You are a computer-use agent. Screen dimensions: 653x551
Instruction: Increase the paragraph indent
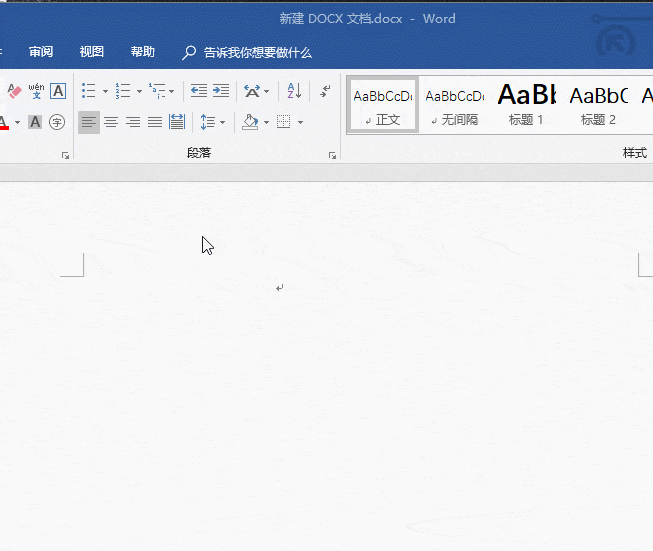[x=221, y=91]
